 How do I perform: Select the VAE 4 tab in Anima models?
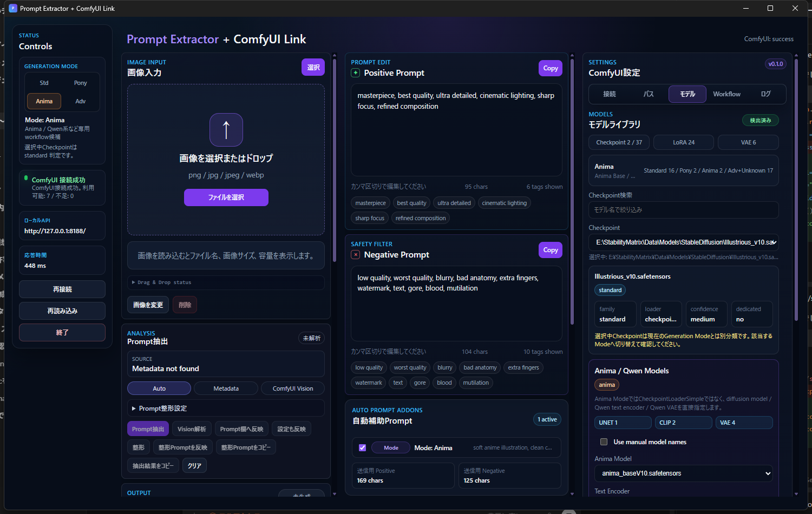coord(744,423)
